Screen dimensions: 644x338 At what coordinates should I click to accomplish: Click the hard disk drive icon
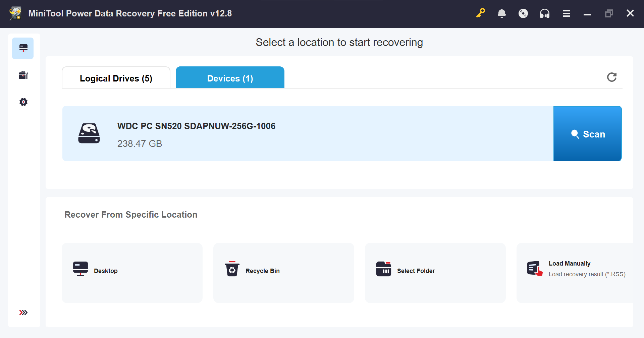89,133
